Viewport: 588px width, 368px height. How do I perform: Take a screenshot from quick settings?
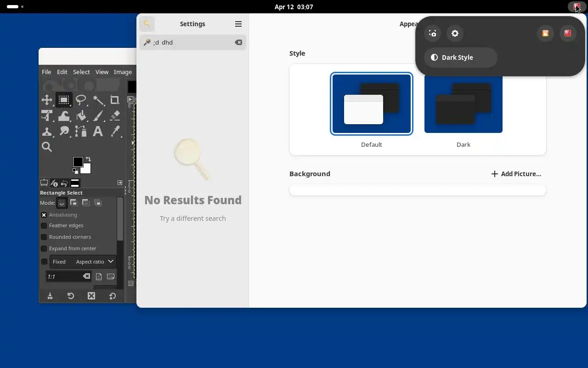pos(432,34)
